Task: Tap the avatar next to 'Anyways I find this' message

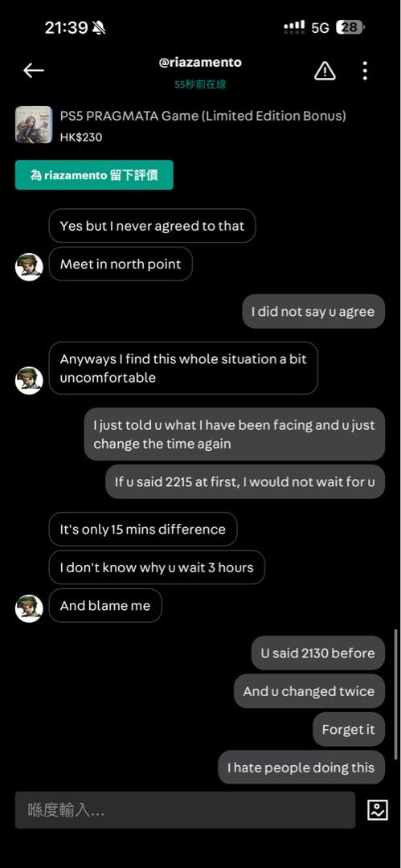Action: (x=29, y=380)
